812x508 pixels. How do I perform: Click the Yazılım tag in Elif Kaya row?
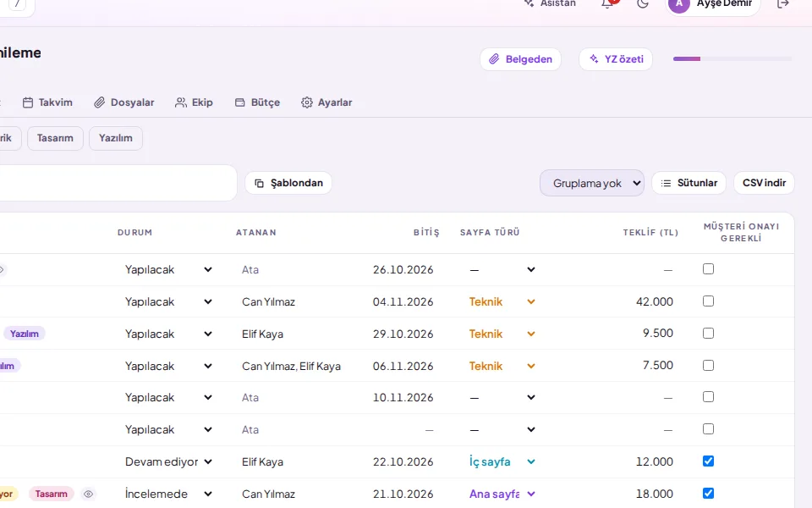click(25, 334)
